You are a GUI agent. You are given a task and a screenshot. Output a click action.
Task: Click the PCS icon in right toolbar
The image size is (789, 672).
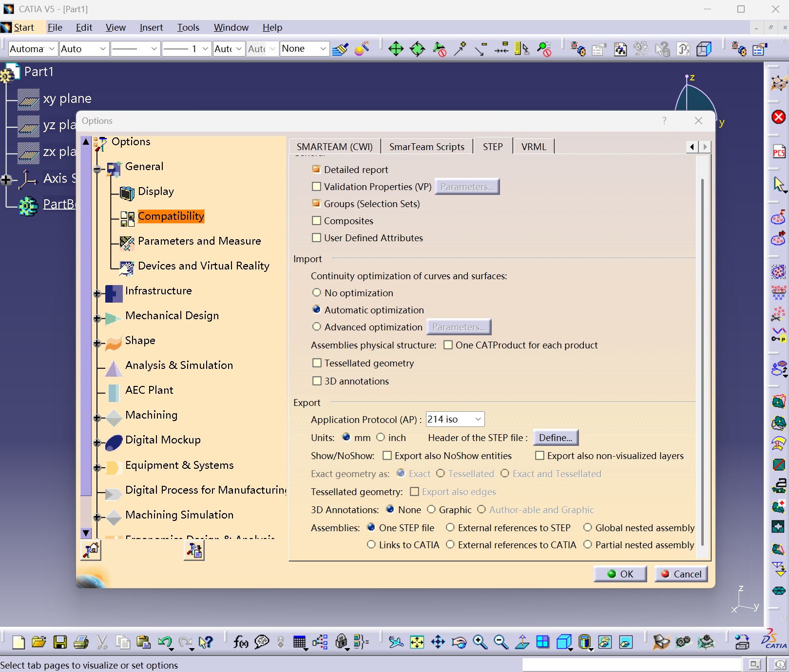pos(779,152)
